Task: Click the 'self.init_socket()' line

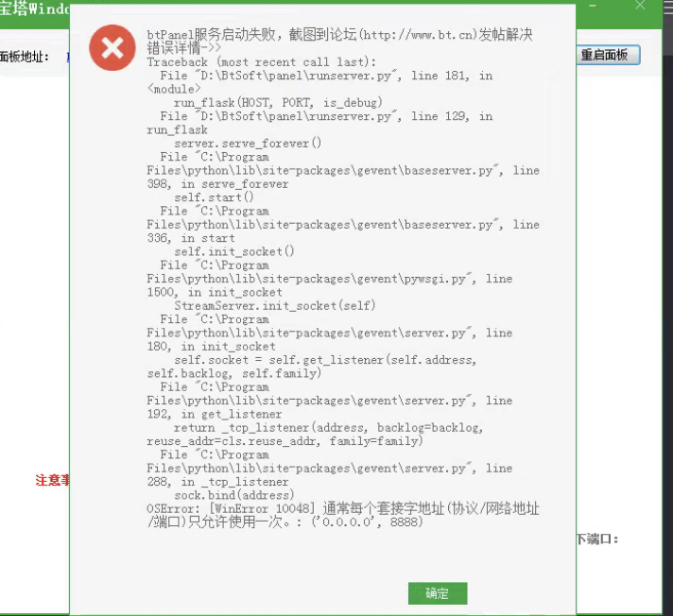Action: click(234, 251)
